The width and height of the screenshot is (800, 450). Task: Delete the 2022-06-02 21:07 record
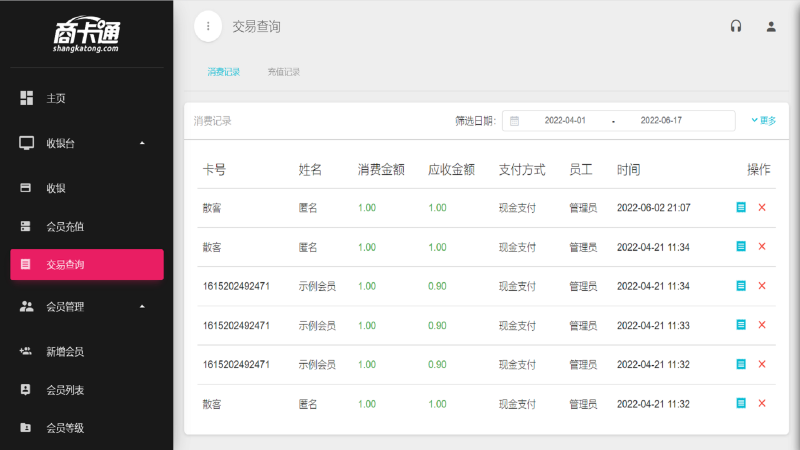pos(762,207)
